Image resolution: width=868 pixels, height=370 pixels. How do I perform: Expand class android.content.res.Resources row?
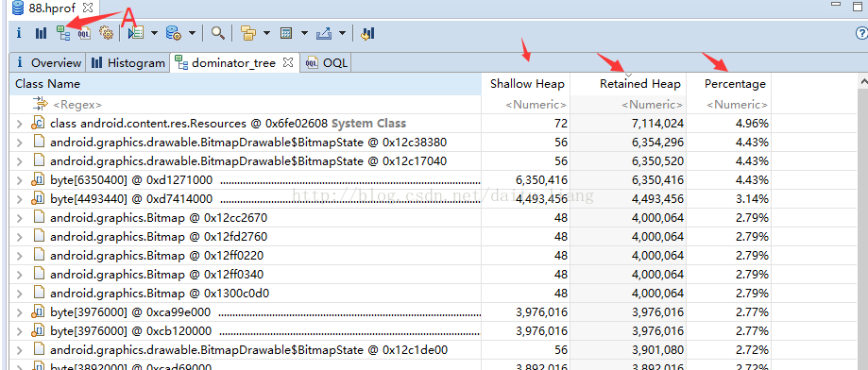tap(20, 124)
